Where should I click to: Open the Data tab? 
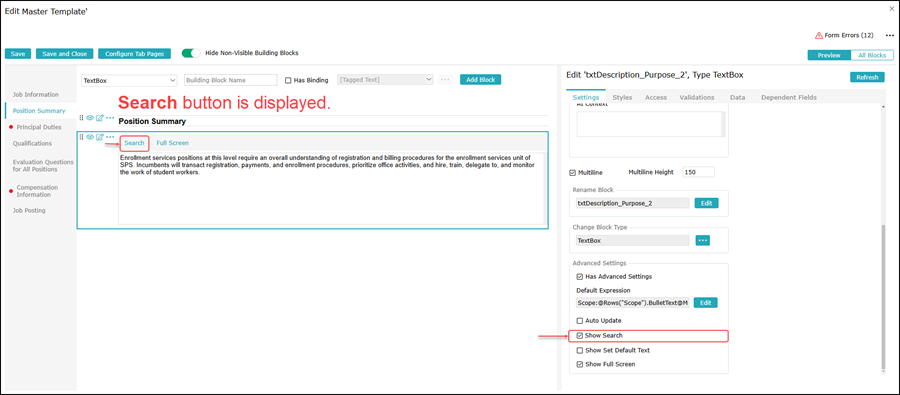[738, 98]
